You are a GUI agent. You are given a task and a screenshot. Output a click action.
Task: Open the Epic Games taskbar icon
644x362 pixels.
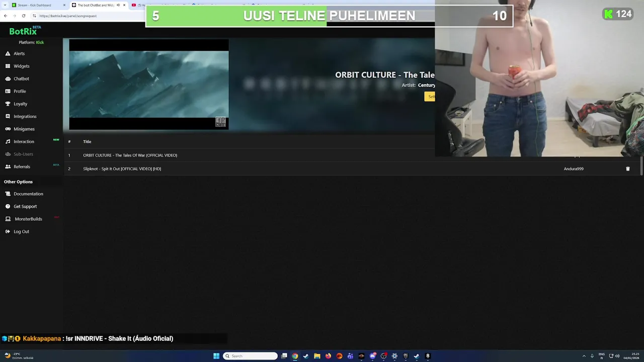click(406, 356)
